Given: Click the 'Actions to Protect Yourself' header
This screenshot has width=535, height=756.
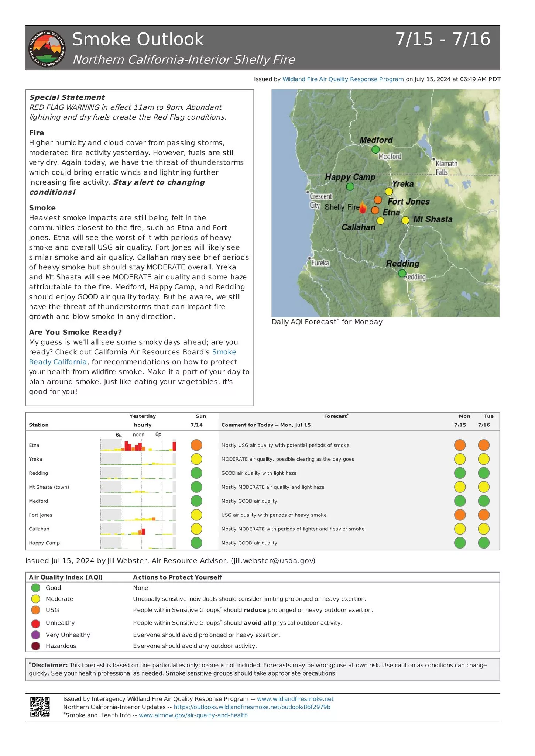Looking at the screenshot, I should (177, 577).
